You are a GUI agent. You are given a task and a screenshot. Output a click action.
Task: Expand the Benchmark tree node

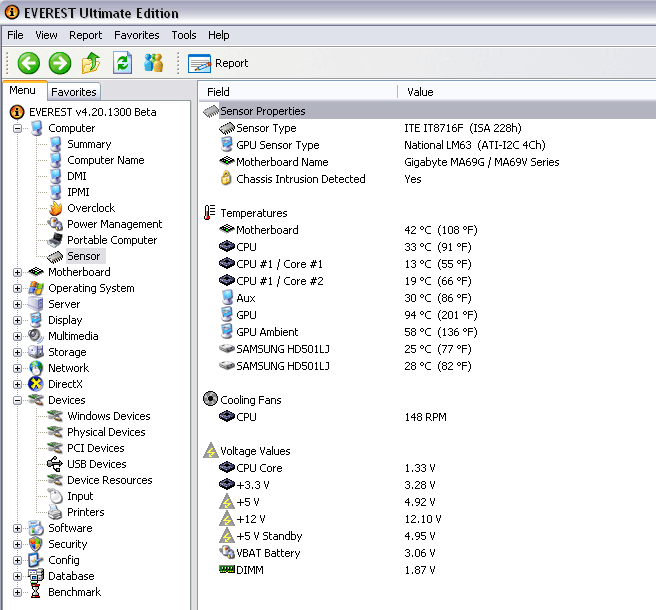(17, 592)
